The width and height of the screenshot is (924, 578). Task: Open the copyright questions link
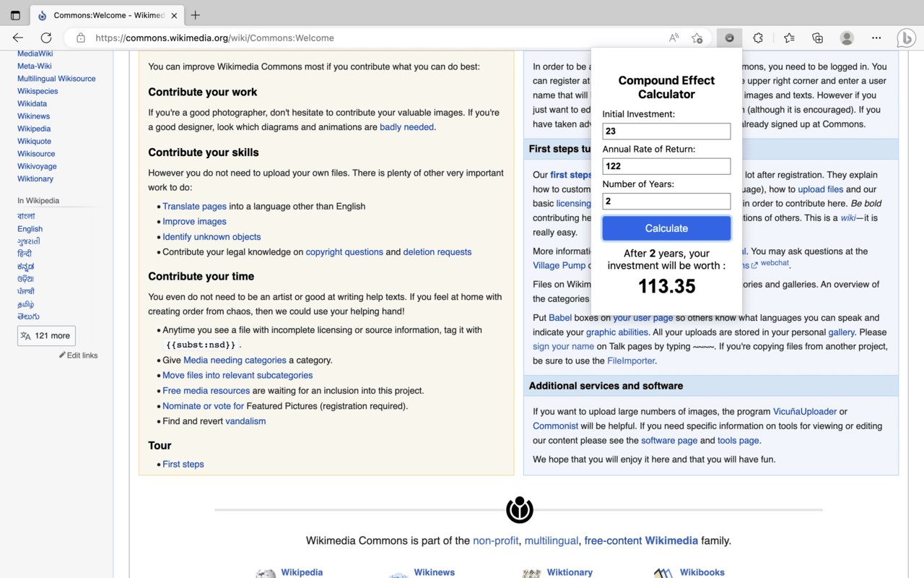point(344,252)
